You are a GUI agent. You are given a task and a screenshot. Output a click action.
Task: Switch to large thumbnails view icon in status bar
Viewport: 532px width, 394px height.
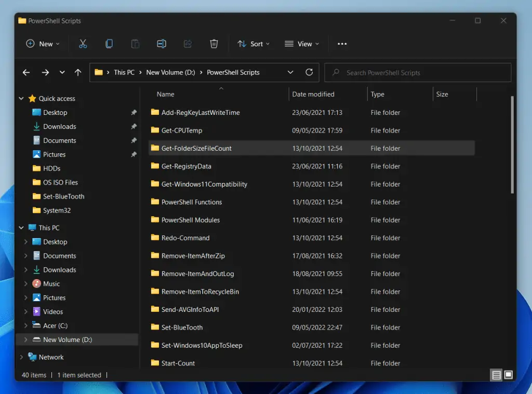point(508,375)
